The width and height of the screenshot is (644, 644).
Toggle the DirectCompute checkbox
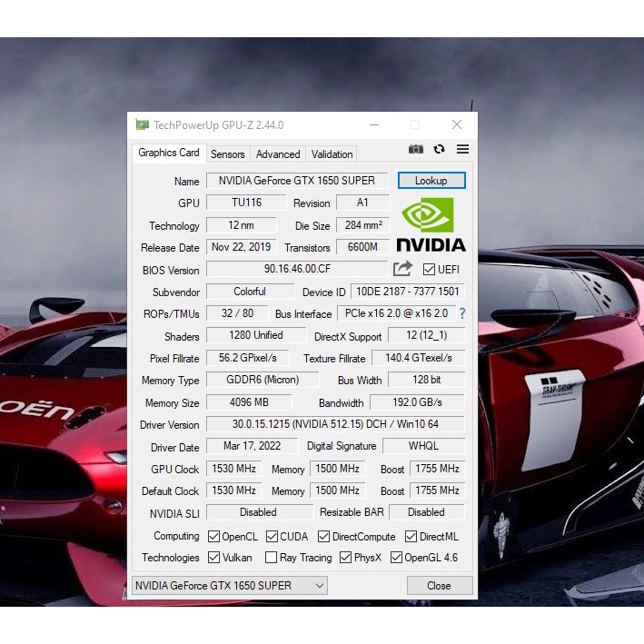point(323,537)
